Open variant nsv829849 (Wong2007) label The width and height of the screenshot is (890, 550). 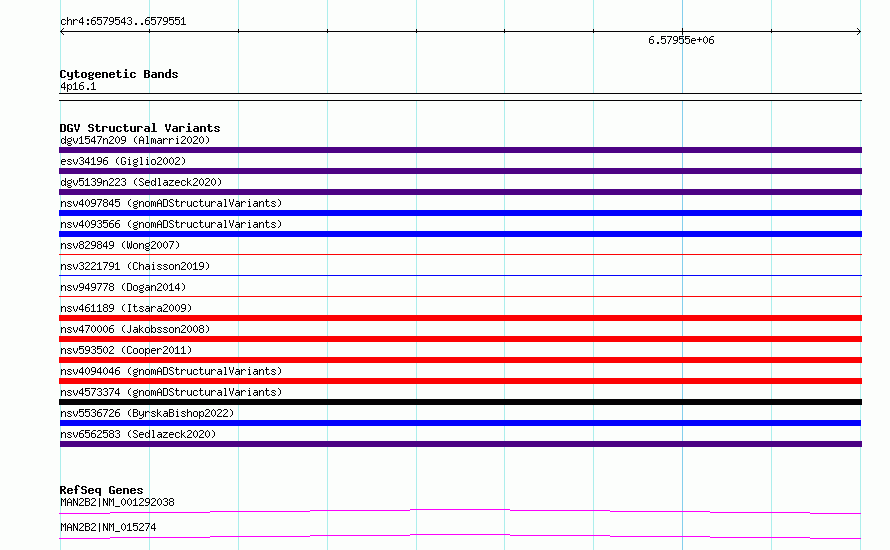[x=120, y=245]
